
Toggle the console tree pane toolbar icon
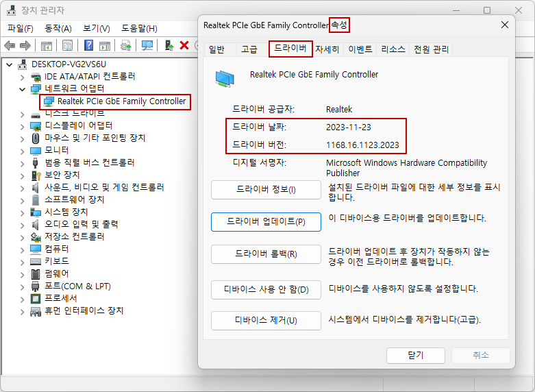click(x=47, y=45)
